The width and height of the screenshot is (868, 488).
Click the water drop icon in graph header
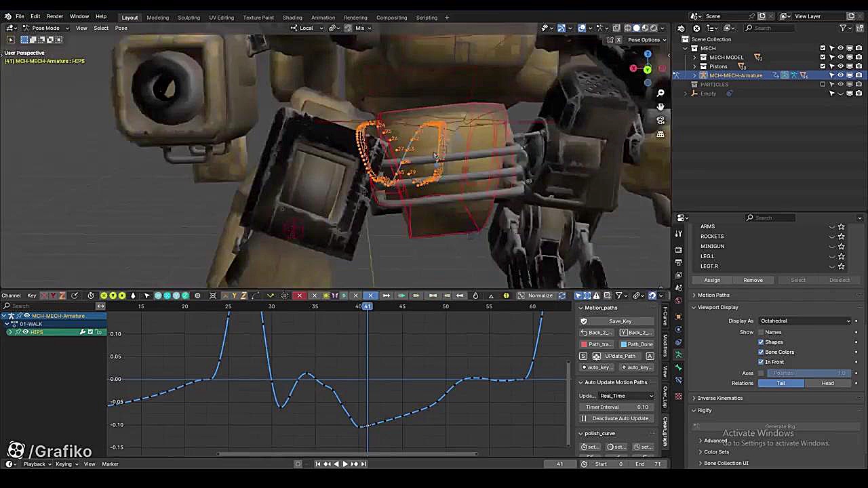pyautogui.click(x=475, y=296)
